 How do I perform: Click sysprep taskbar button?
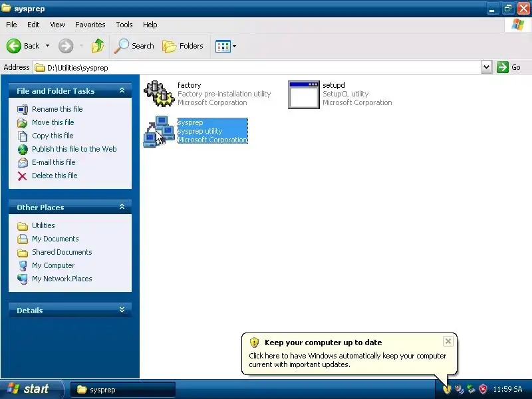pyautogui.click(x=122, y=390)
